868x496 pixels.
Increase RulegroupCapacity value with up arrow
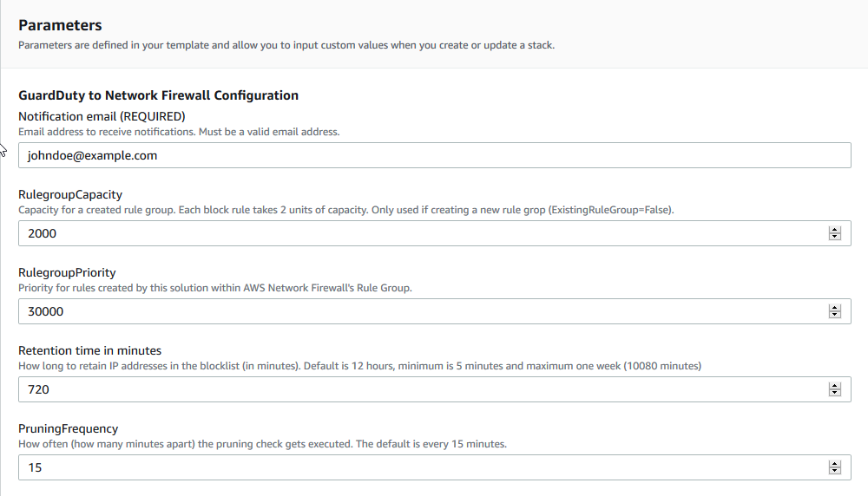835,230
